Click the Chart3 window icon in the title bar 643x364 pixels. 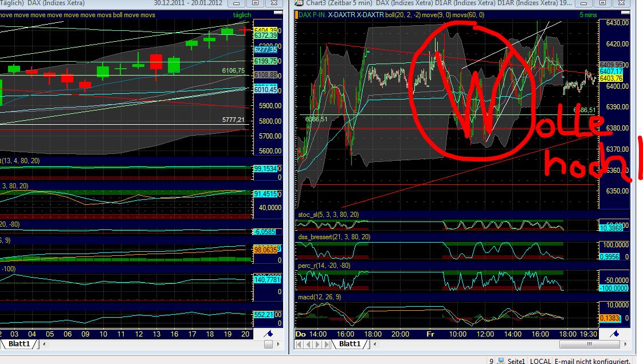[x=297, y=3]
